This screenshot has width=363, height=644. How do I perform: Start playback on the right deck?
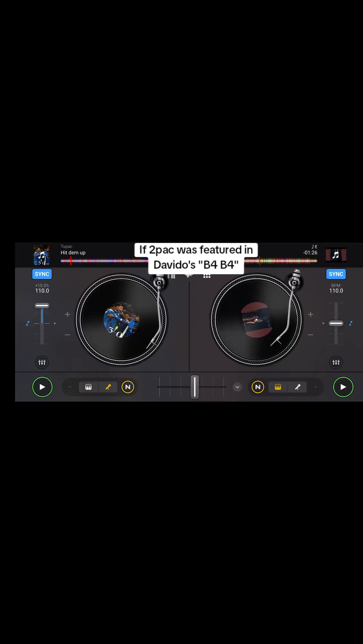tap(343, 387)
